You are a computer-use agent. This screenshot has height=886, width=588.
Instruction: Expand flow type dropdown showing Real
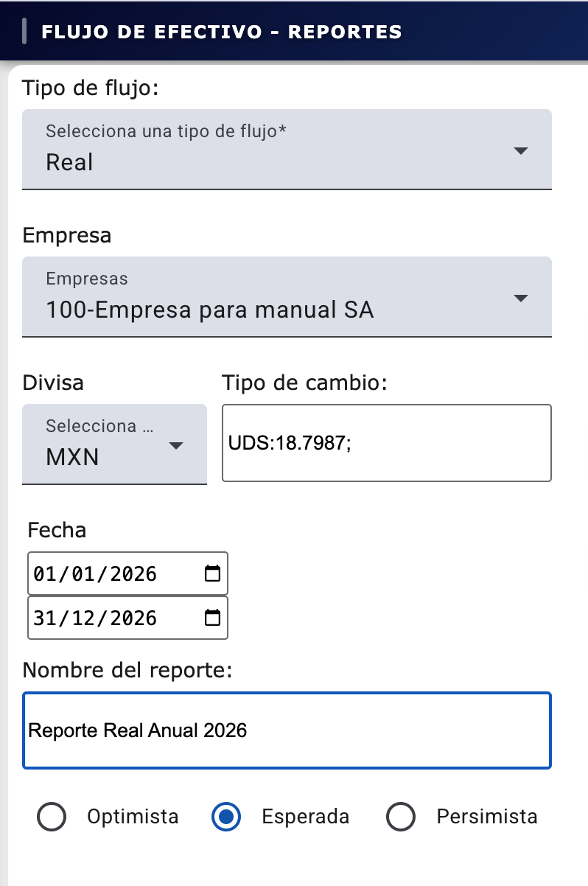286,150
